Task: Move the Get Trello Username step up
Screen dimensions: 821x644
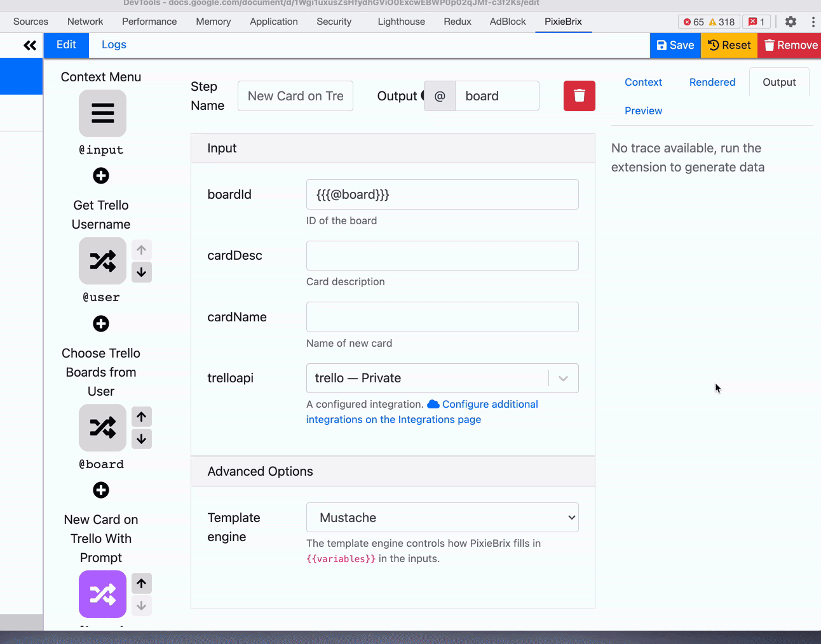Action: pyautogui.click(x=142, y=250)
